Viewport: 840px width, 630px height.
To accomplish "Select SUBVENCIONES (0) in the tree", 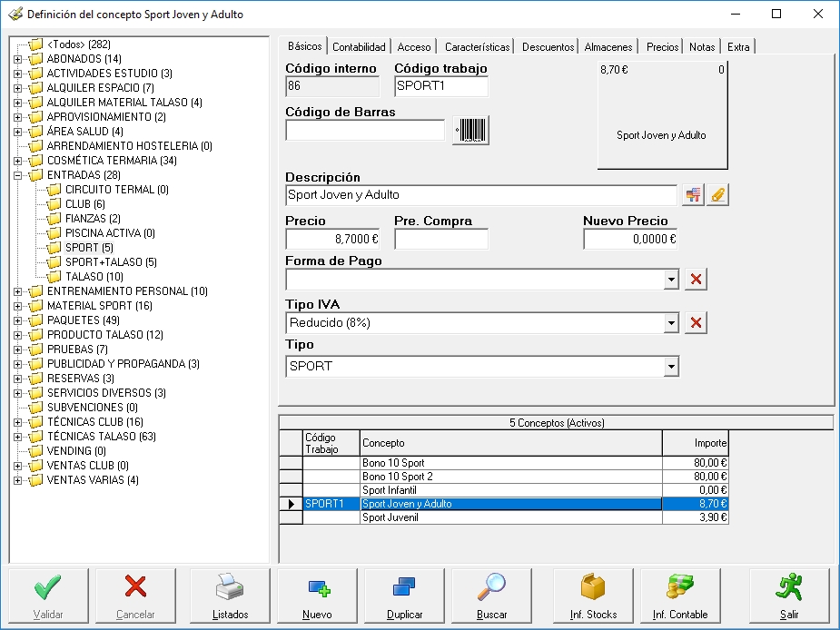I will tap(92, 408).
